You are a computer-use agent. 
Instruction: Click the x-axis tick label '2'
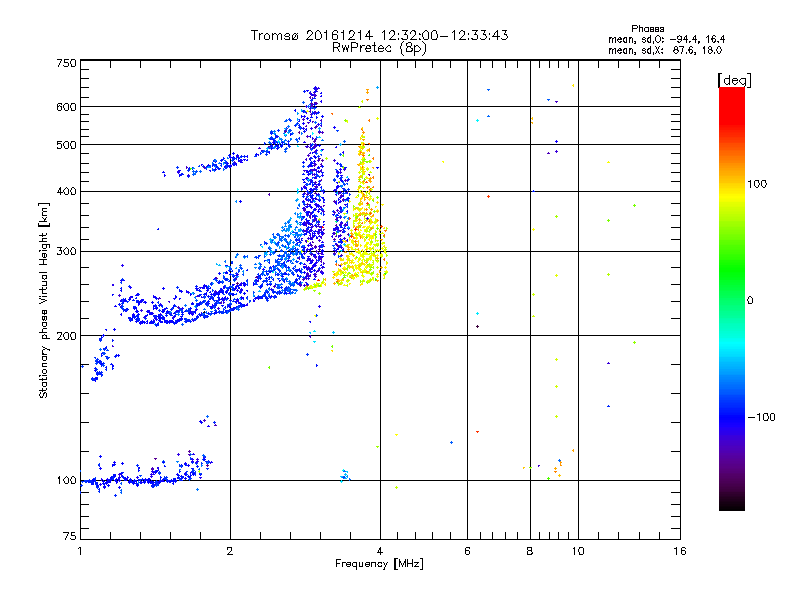[x=230, y=551]
